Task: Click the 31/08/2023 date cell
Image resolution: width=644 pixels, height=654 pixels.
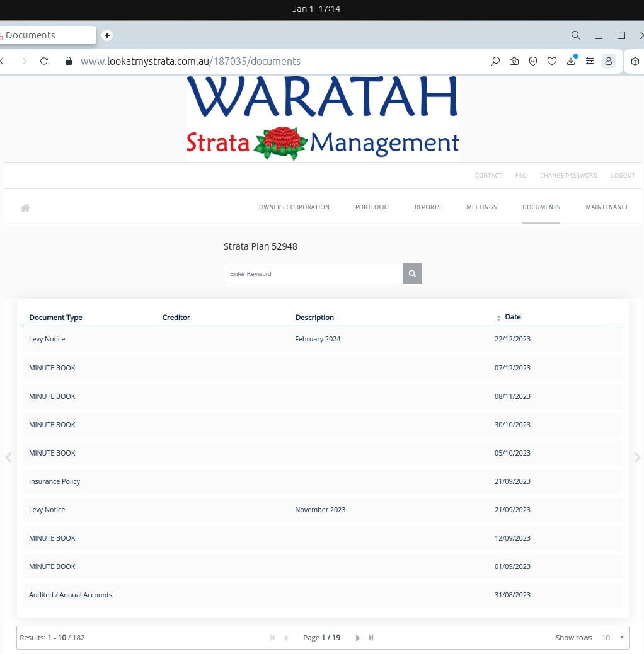Action: [x=512, y=595]
